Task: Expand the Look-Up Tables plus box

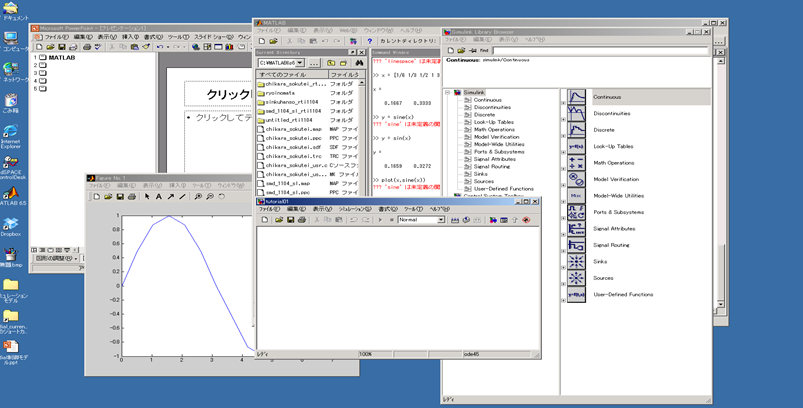Action: (x=564, y=152)
